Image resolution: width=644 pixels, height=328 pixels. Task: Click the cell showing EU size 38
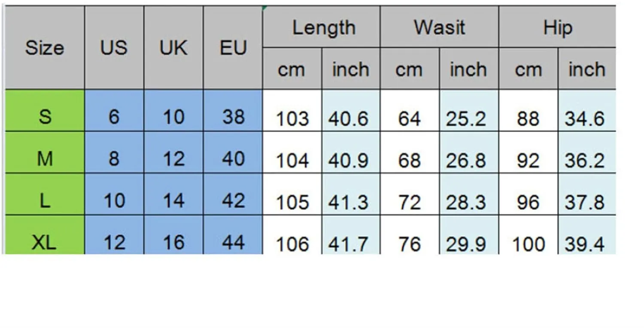(233, 110)
